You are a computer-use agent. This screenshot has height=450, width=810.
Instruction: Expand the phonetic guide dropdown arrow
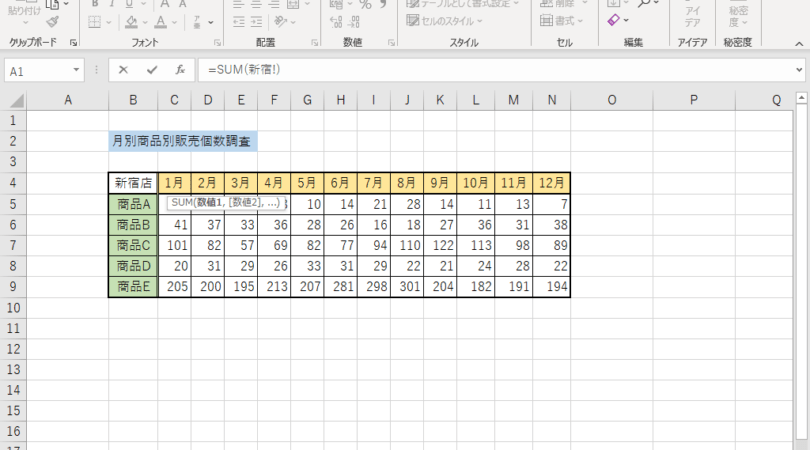coord(211,22)
